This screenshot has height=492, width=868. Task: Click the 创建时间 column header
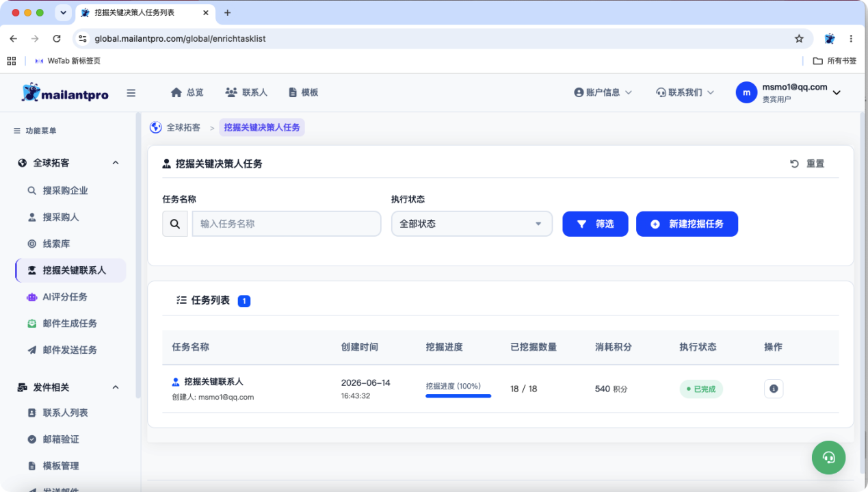(360, 347)
